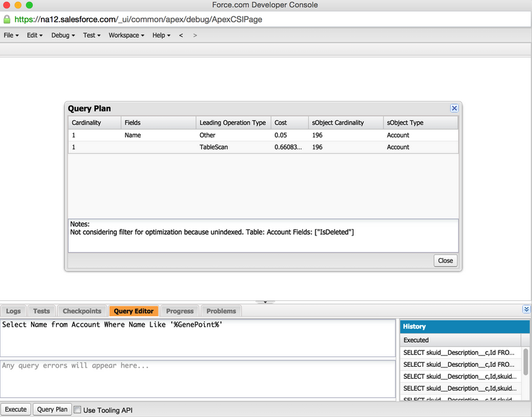Image resolution: width=532 pixels, height=417 pixels.
Task: Collapse the bottom panel with double-arrow icon
Action: (526, 309)
